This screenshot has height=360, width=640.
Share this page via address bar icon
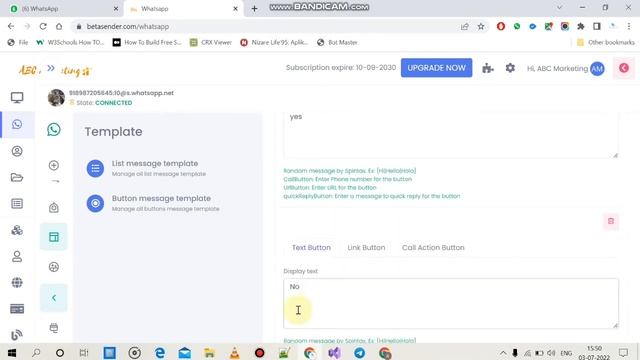(464, 27)
